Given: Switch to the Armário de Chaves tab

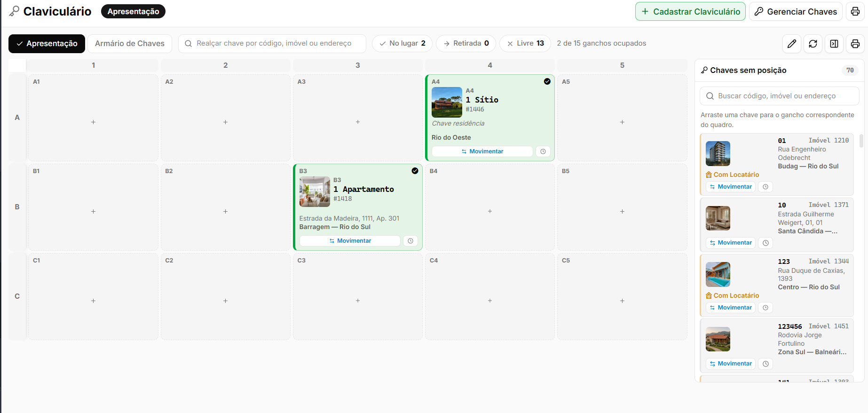Looking at the screenshot, I should click(x=130, y=44).
